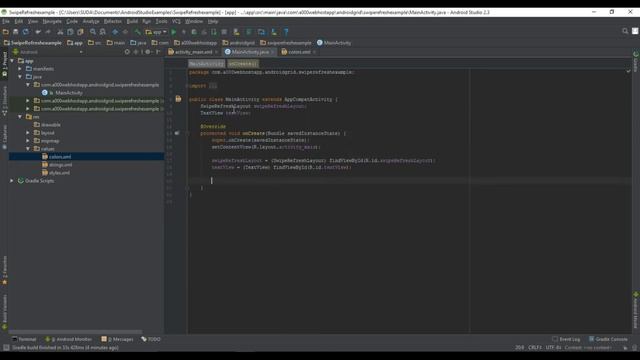The height and width of the screenshot is (360, 640).
Task: Open the Project side tool tab
Action: tap(4, 64)
